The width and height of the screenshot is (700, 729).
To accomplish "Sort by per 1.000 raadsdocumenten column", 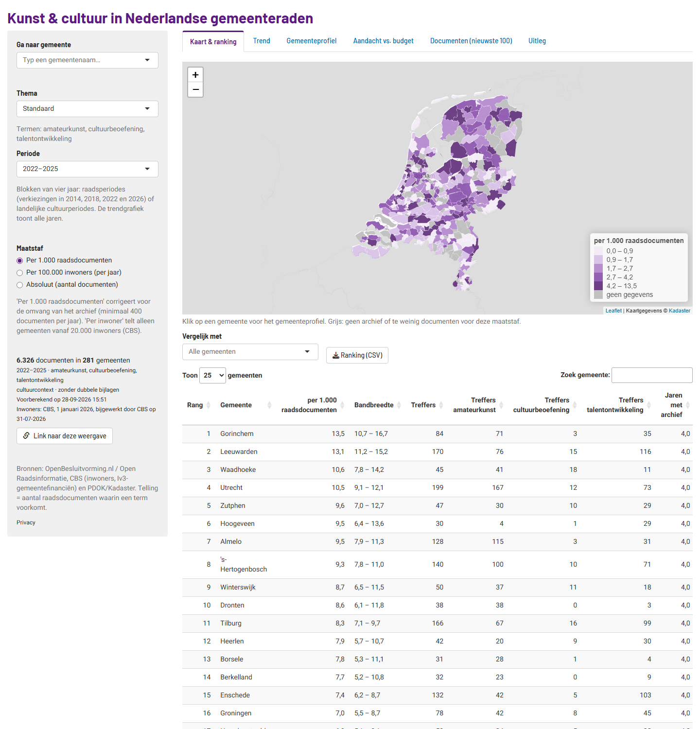I will click(x=313, y=405).
